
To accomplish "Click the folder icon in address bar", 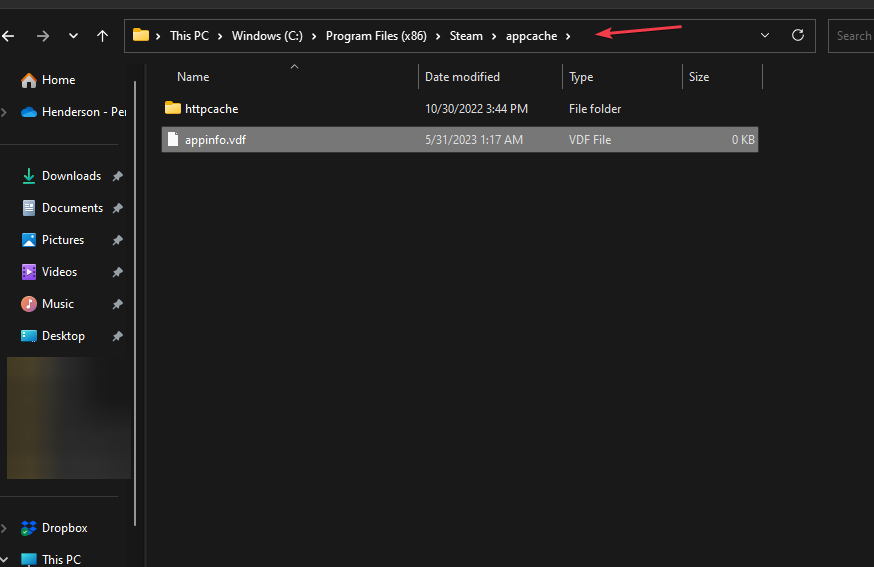I will pos(140,35).
